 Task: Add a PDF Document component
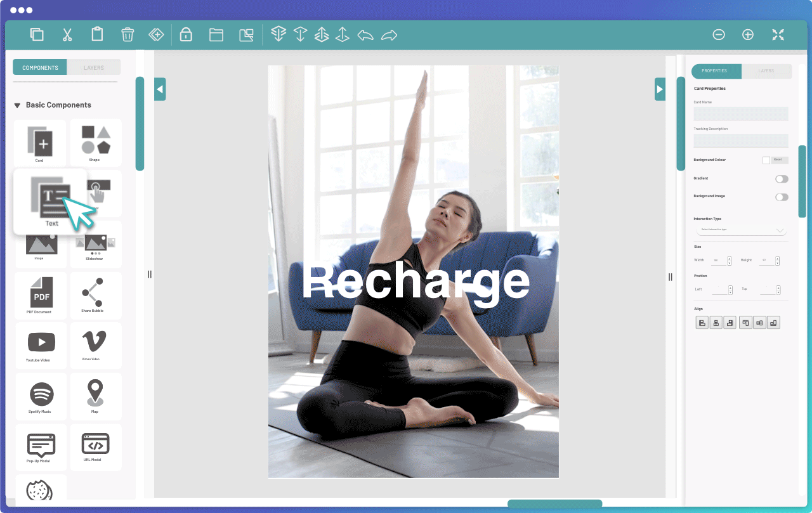point(41,295)
